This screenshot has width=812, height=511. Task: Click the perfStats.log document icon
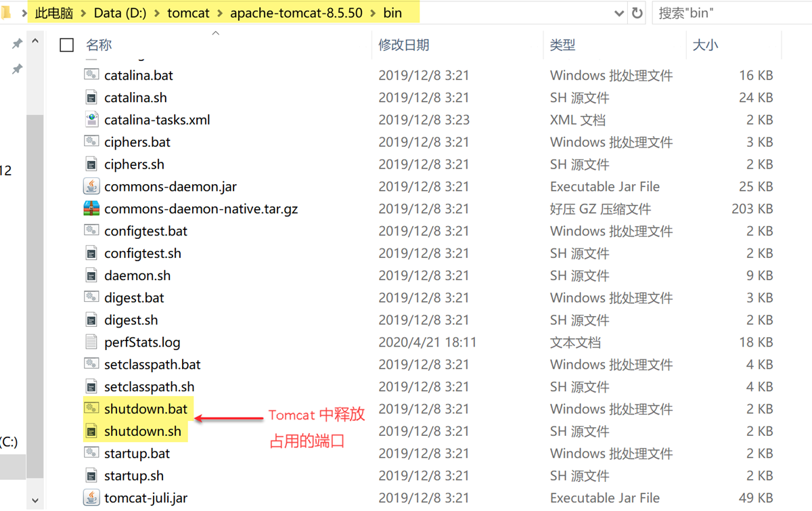pos(91,342)
